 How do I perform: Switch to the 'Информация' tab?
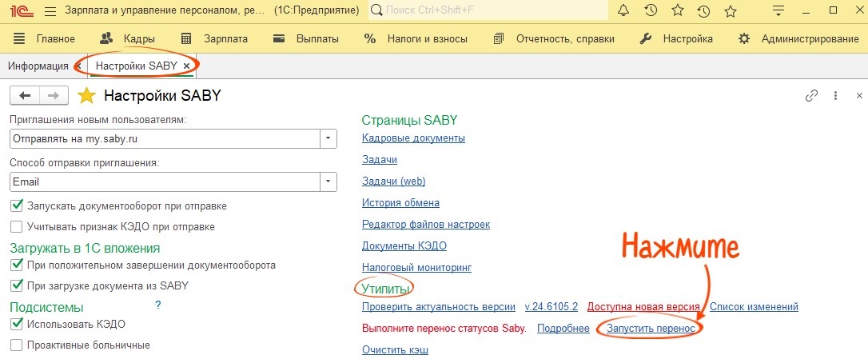[x=38, y=66]
